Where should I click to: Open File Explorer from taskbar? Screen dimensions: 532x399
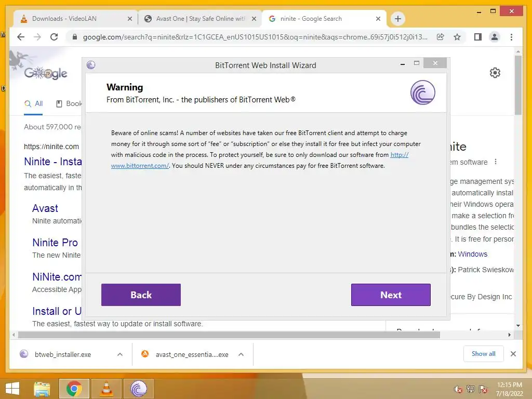coord(42,389)
